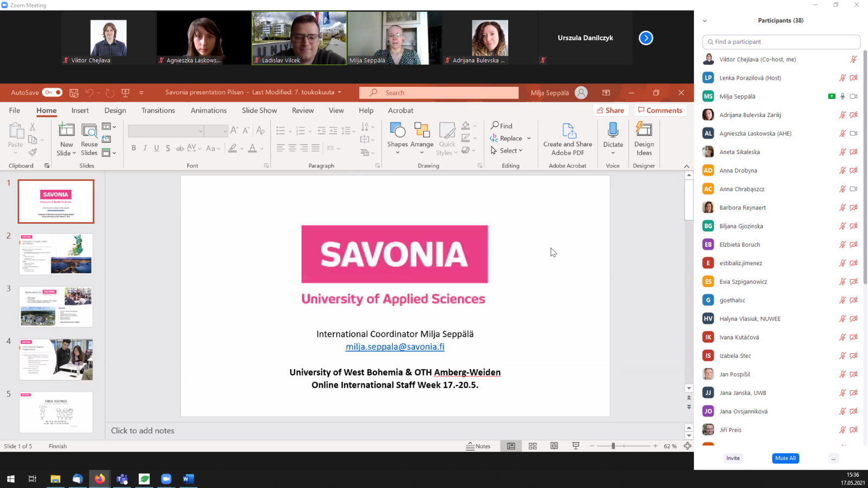This screenshot has width=868, height=488.
Task: Click the Find tool in Editing
Action: coord(502,126)
